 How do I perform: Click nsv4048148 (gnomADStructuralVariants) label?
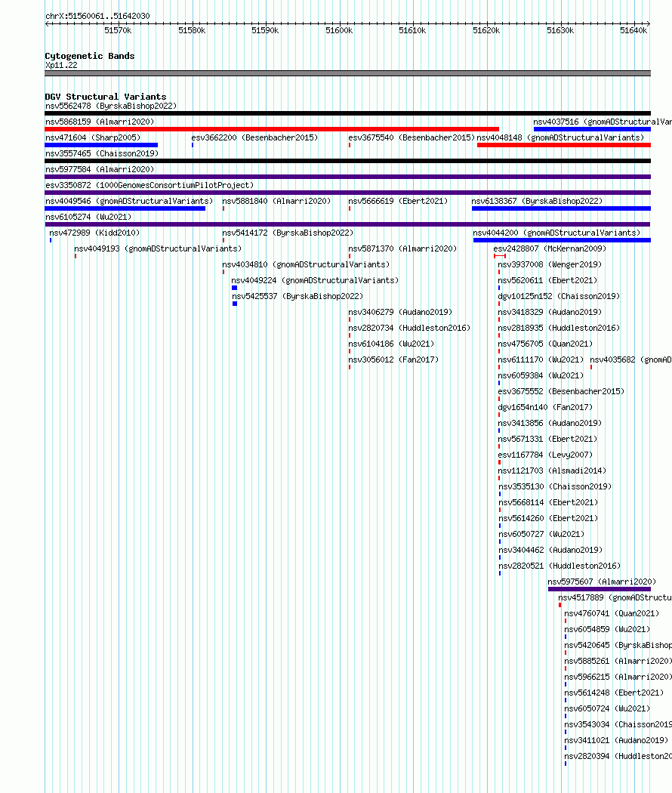(x=560, y=137)
